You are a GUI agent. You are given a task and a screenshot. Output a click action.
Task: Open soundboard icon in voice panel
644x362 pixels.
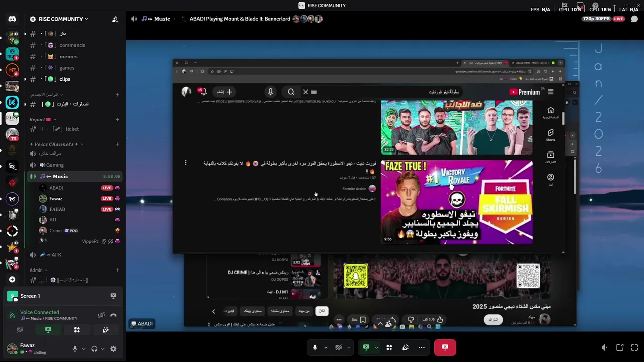pos(106,330)
